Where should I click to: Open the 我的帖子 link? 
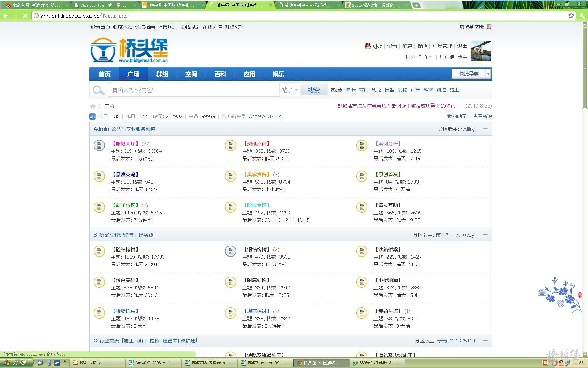coord(457,116)
